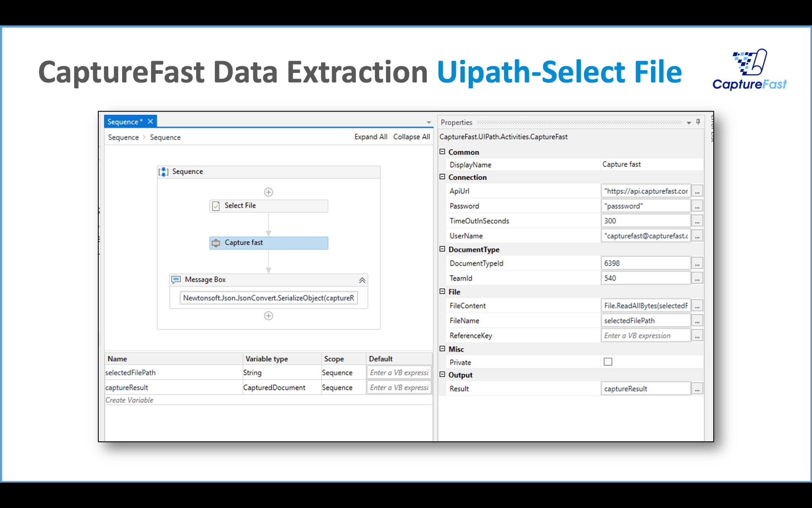Pin the Properties panel
The height and width of the screenshot is (508, 812).
coord(698,122)
